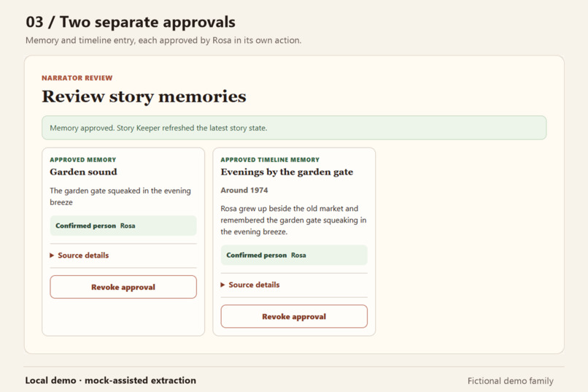Select the 'Review story memories' heading
The image size is (588, 392).
(144, 96)
